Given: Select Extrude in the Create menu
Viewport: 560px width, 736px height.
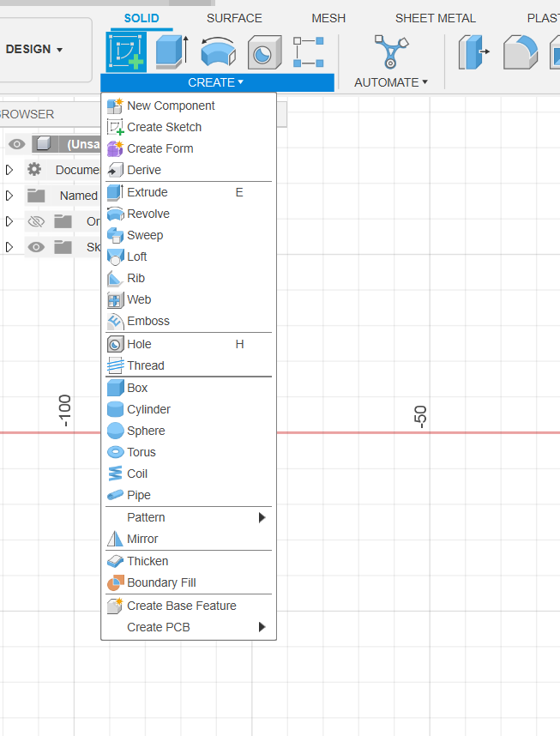Looking at the screenshot, I should coord(189,192).
